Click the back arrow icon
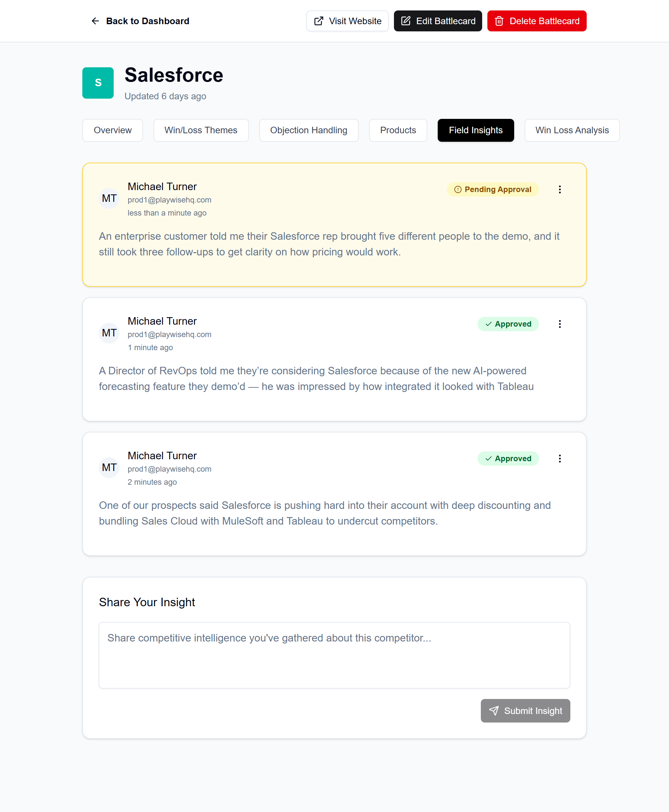The width and height of the screenshot is (669, 812). pyautogui.click(x=95, y=21)
